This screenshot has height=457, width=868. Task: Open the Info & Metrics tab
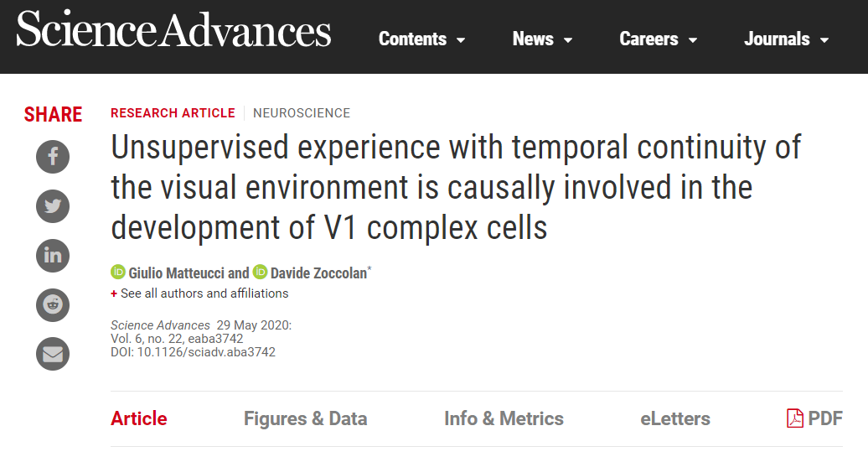click(x=504, y=418)
